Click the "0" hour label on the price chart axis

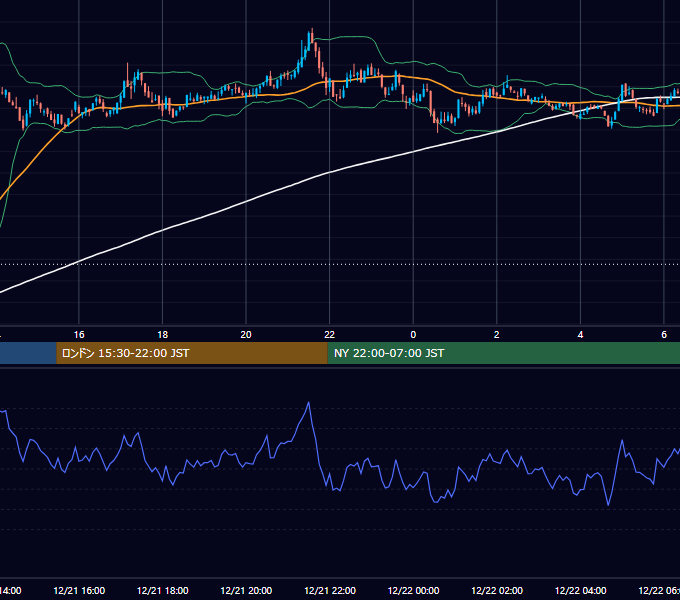(x=413, y=335)
